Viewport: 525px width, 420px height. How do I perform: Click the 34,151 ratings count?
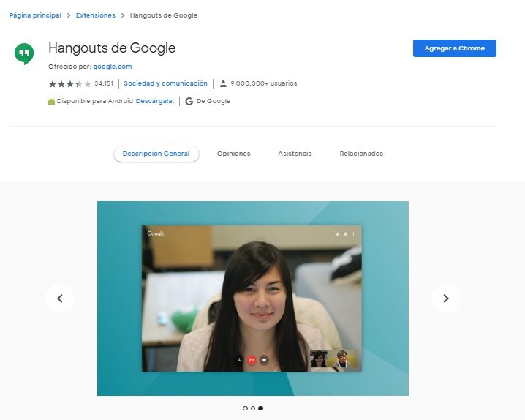(x=104, y=83)
